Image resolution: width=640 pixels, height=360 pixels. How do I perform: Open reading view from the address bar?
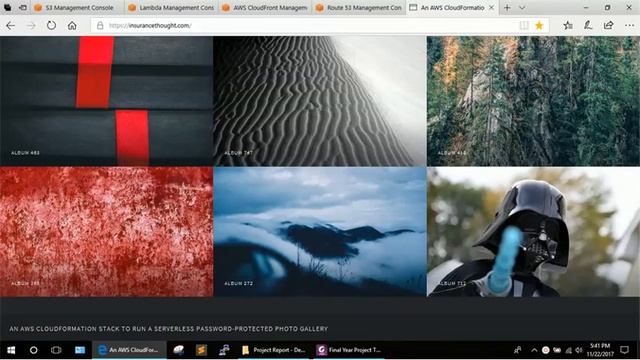(524, 26)
